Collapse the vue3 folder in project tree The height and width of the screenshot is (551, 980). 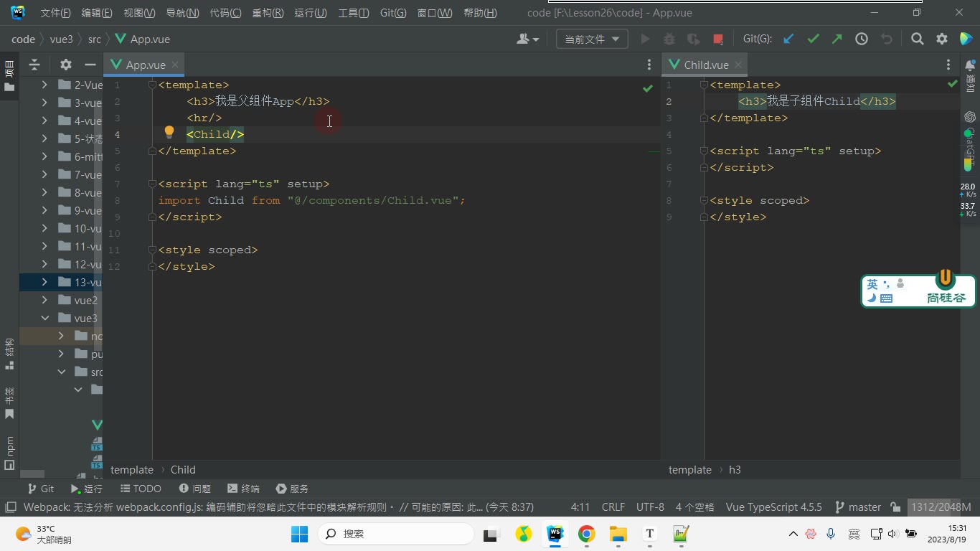[x=45, y=318]
